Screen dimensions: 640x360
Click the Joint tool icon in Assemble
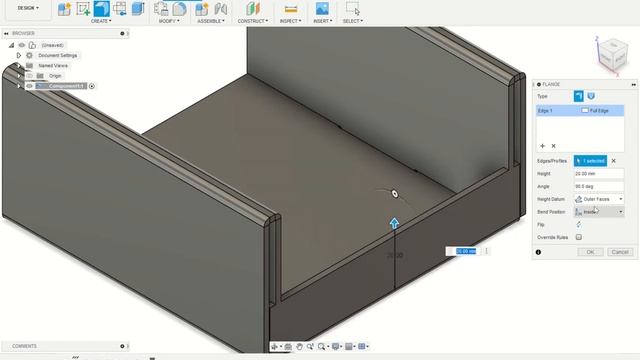[220, 9]
